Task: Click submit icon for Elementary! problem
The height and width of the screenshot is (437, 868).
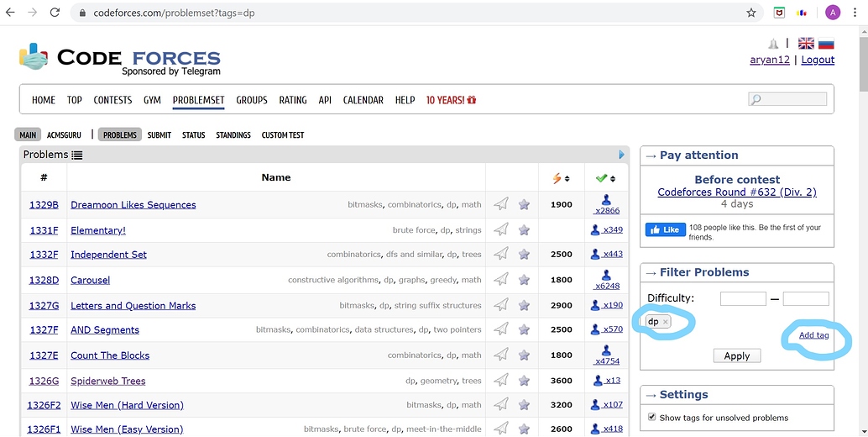Action: pos(501,230)
